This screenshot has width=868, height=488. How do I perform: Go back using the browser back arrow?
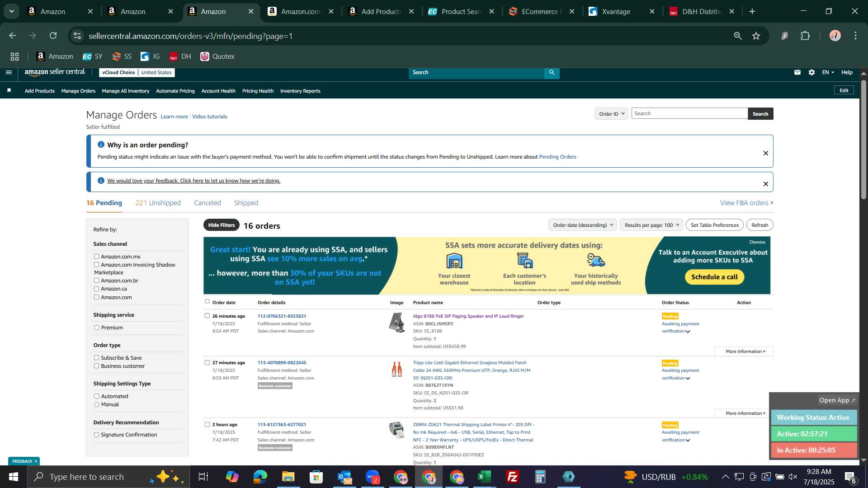13,36
